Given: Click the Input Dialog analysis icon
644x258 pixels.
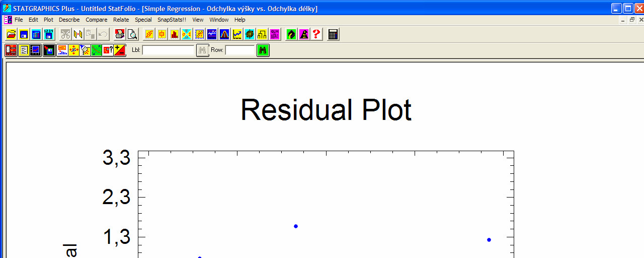Looking at the screenshot, I should click(x=11, y=50).
